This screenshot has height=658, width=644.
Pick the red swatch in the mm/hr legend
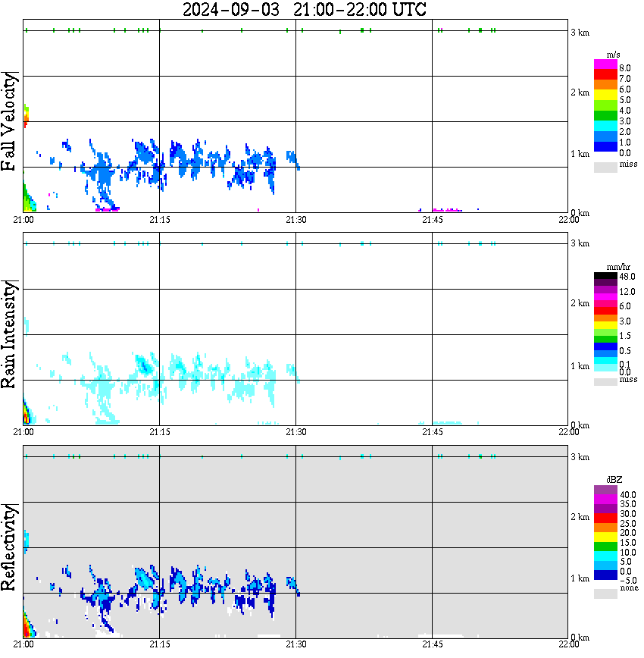[605, 311]
